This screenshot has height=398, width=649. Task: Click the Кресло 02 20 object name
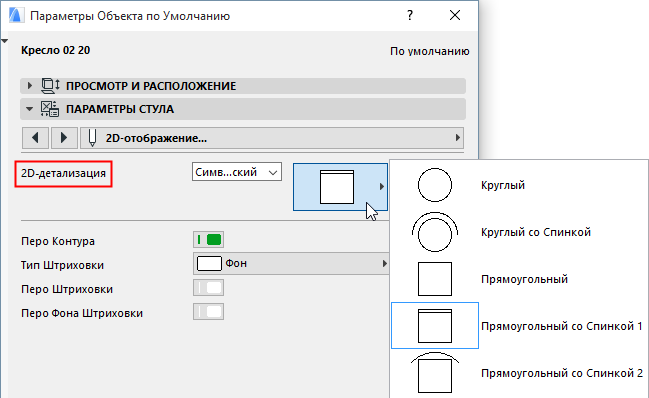(x=55, y=50)
